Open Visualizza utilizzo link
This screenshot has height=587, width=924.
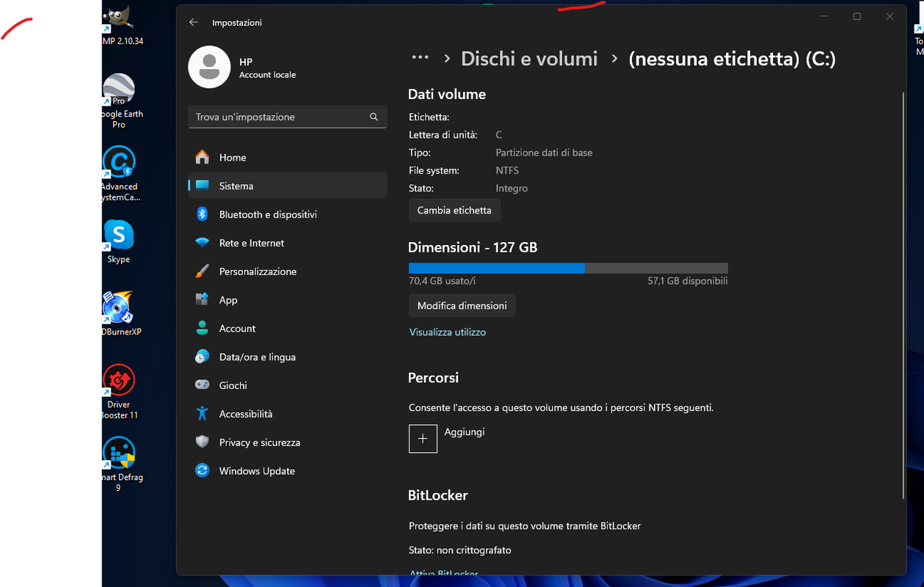click(448, 332)
